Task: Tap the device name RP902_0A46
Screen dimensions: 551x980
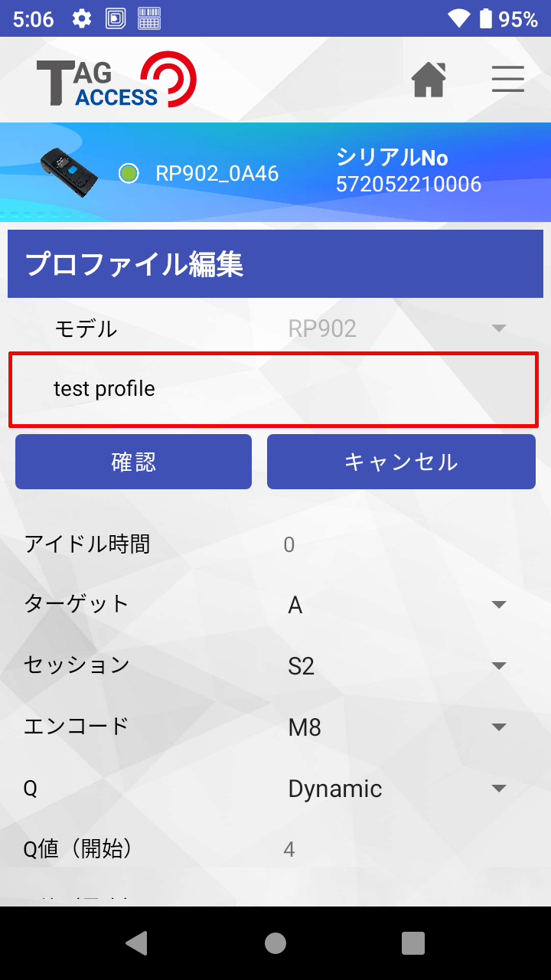Action: coord(217,174)
